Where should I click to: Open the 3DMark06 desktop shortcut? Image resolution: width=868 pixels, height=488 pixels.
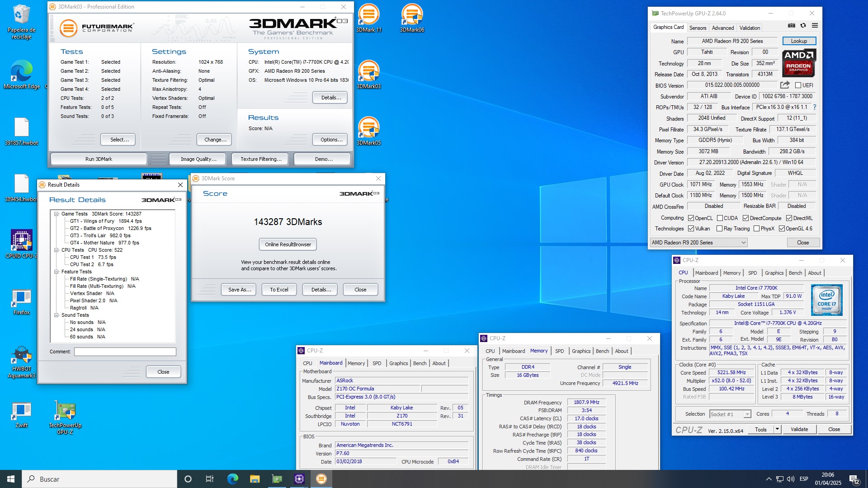pos(412,18)
